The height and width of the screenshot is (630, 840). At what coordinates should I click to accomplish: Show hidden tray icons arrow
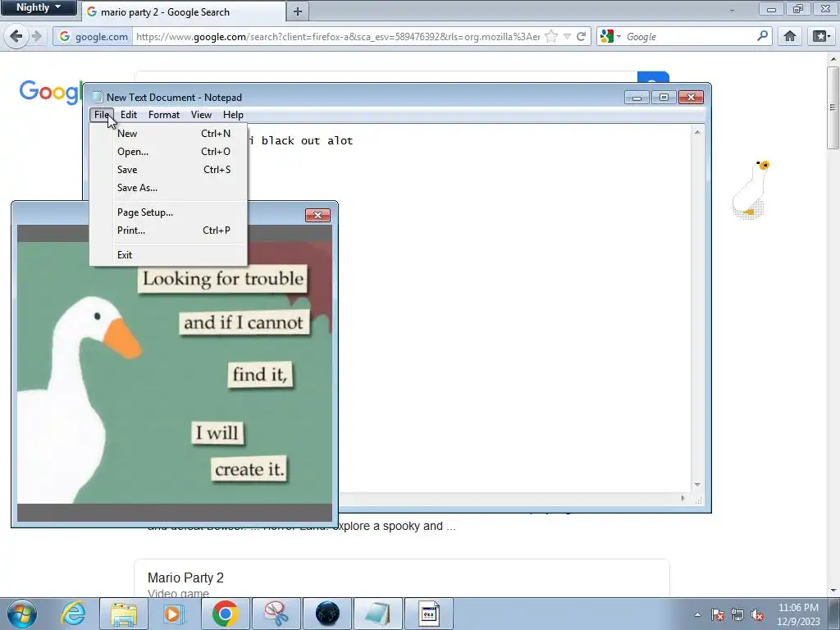(697, 614)
